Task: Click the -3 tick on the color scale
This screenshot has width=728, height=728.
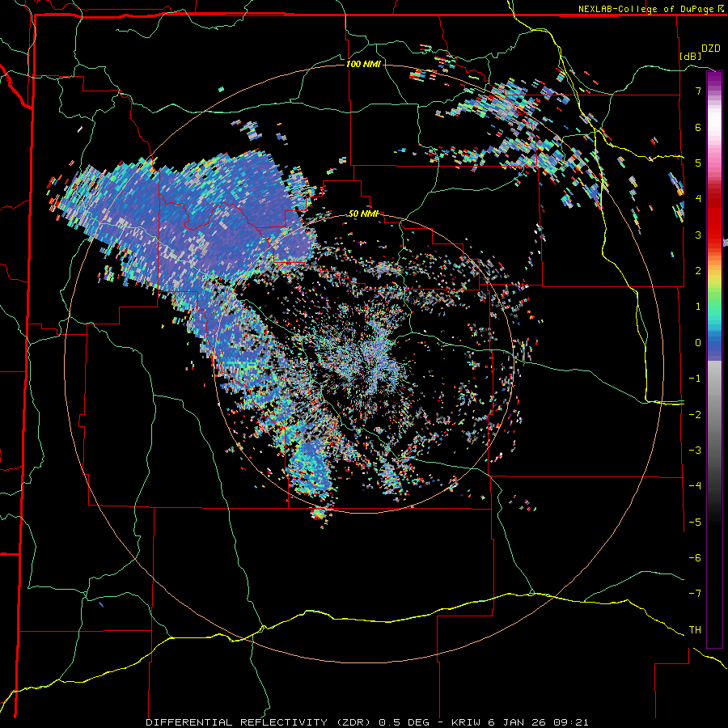Action: [x=695, y=451]
